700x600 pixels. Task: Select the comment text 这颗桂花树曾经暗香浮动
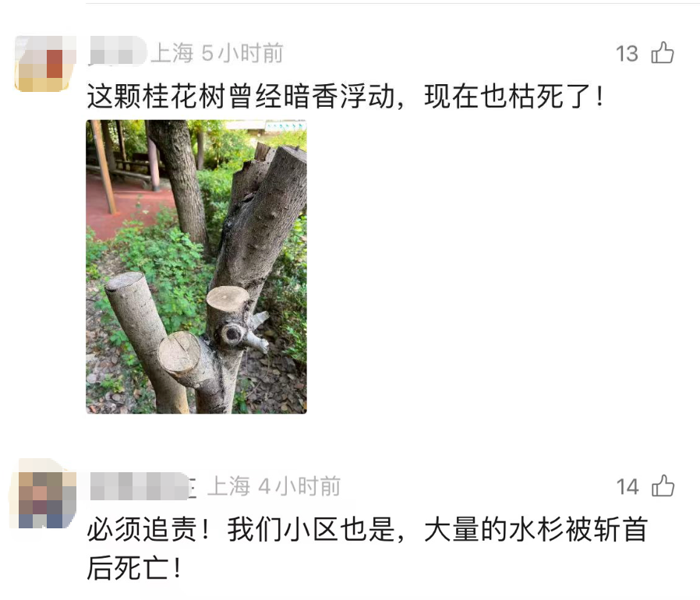pyautogui.click(x=241, y=97)
